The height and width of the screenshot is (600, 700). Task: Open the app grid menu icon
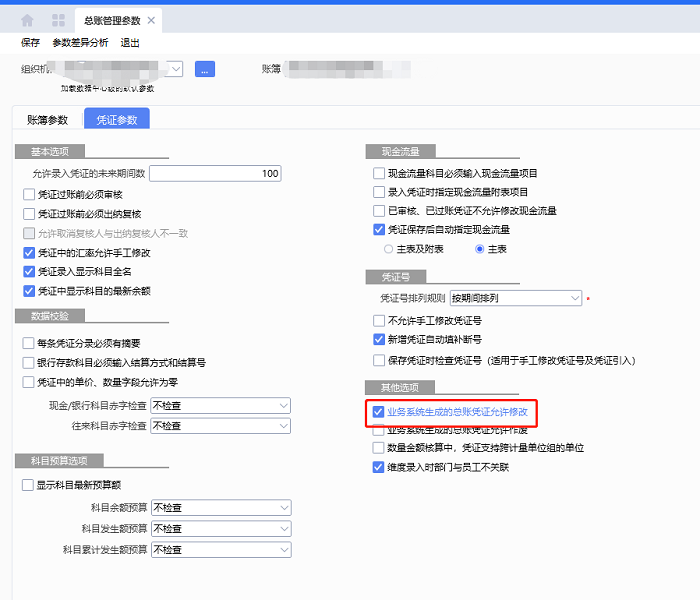pyautogui.click(x=59, y=20)
